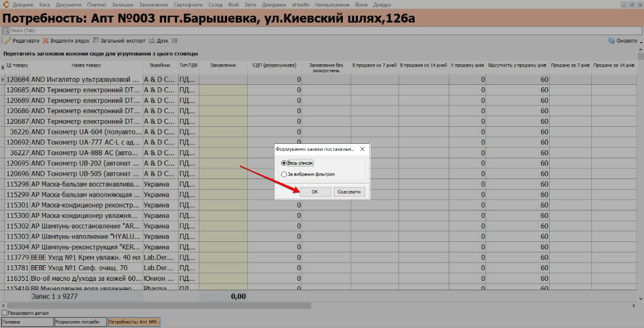Sort by 'Продано за 7 днів' header
Image resolution: width=644 pixels, height=328 pixels.
[x=570, y=67]
